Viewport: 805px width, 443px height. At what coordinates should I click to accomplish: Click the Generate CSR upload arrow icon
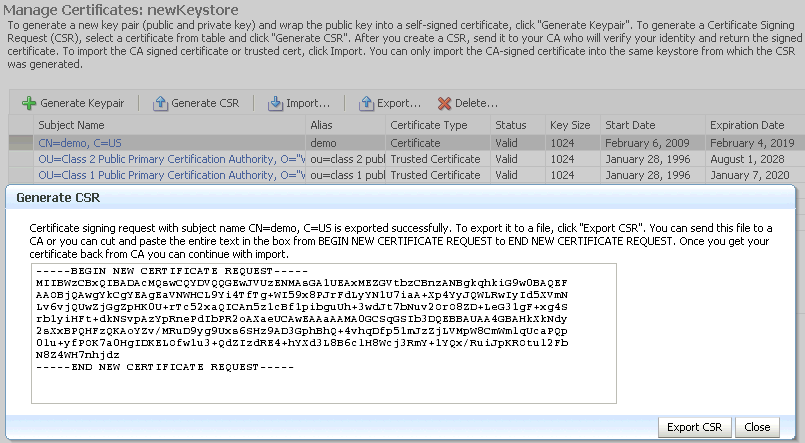click(x=160, y=103)
